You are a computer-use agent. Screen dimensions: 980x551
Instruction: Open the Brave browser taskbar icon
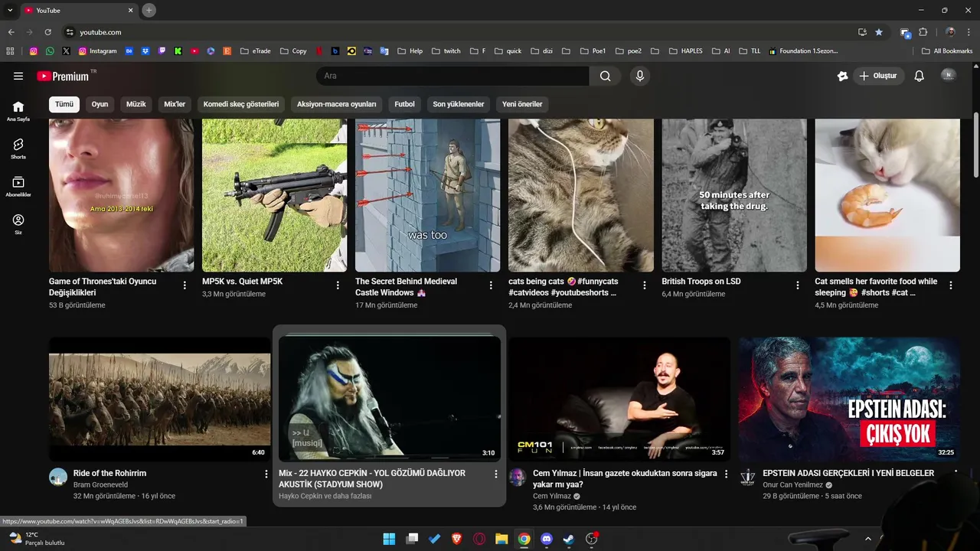[x=457, y=539]
